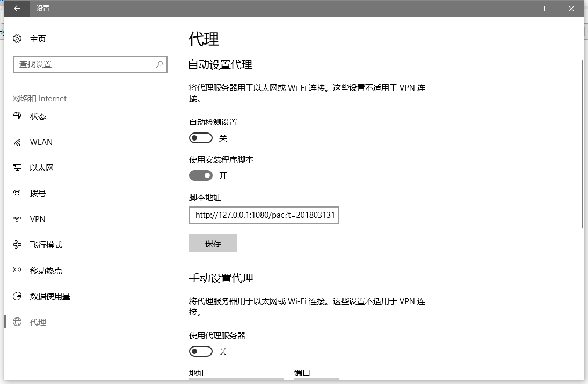The height and width of the screenshot is (384, 588).
Task: Open data usage via 数据使用量 icon
Action: (17, 296)
